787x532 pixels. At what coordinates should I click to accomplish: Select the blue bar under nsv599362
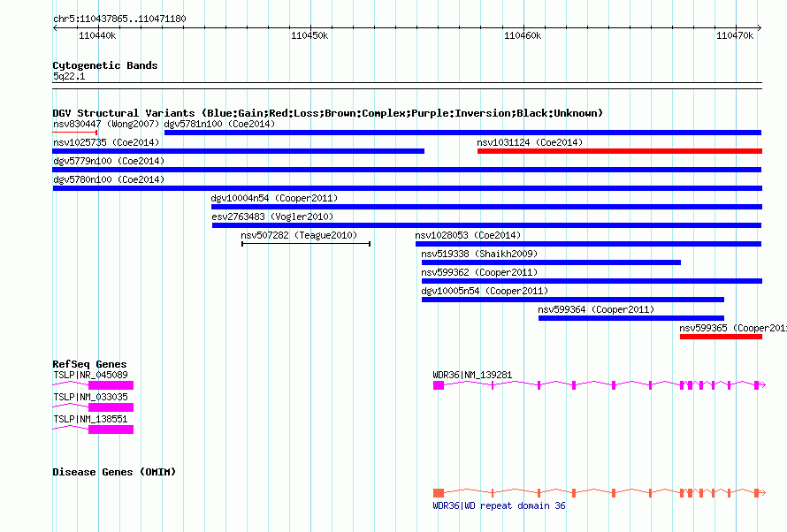[592, 281]
